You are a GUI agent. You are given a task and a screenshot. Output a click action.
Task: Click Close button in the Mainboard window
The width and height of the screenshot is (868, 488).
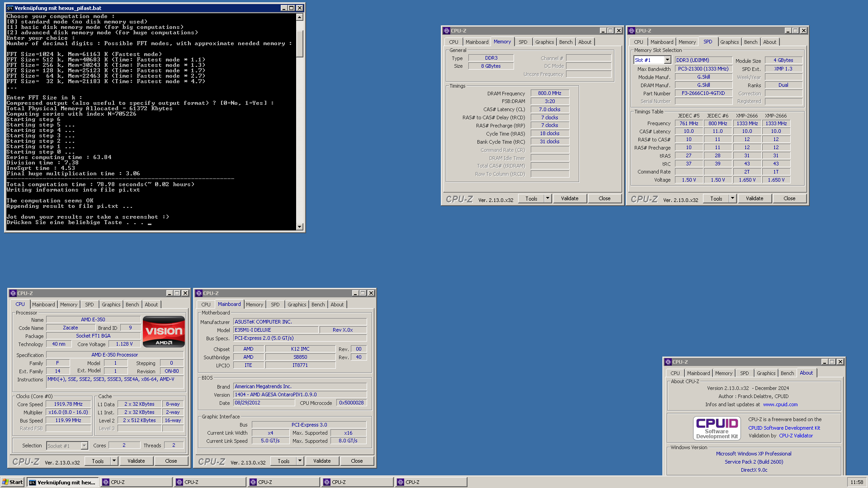click(357, 461)
